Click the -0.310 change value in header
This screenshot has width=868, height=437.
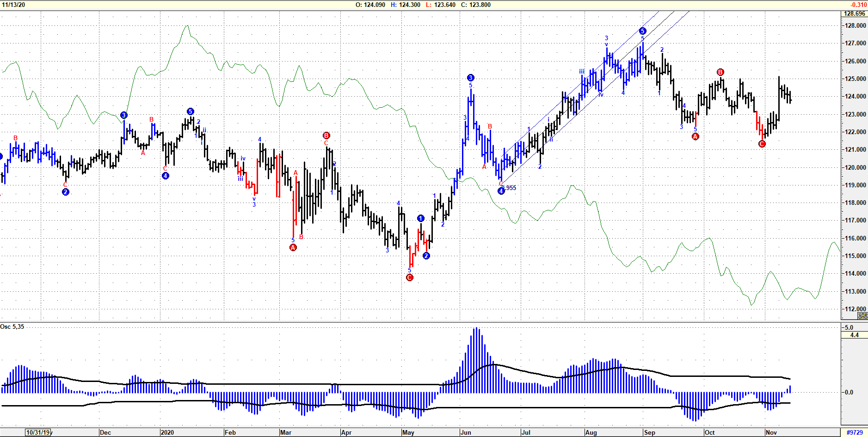point(858,5)
